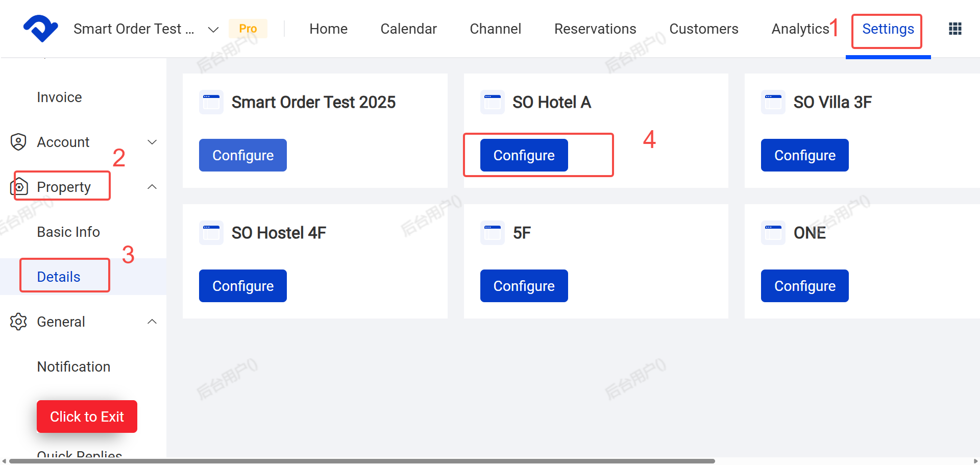Collapse the General section chevron
The height and width of the screenshot is (465, 980).
pos(152,322)
